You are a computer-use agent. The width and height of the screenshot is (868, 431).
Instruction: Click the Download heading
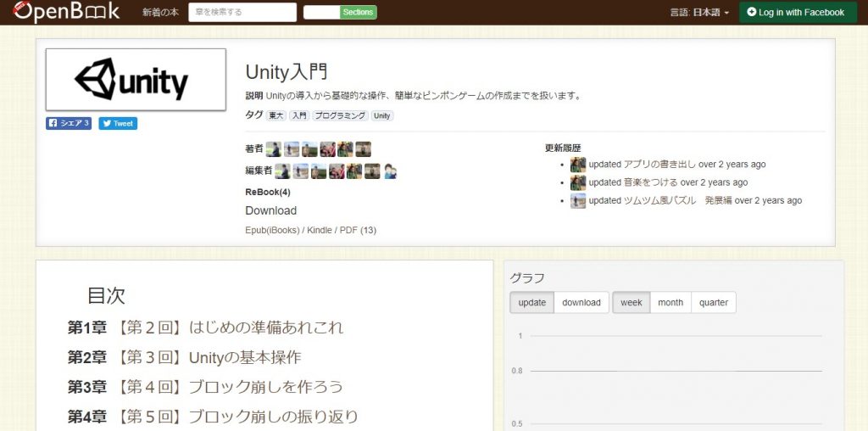[271, 210]
